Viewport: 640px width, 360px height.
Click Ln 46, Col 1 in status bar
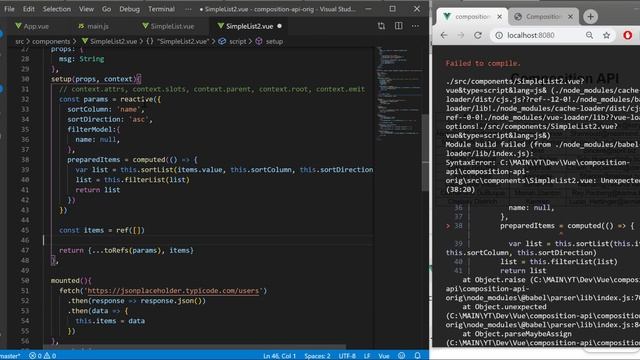point(279,356)
